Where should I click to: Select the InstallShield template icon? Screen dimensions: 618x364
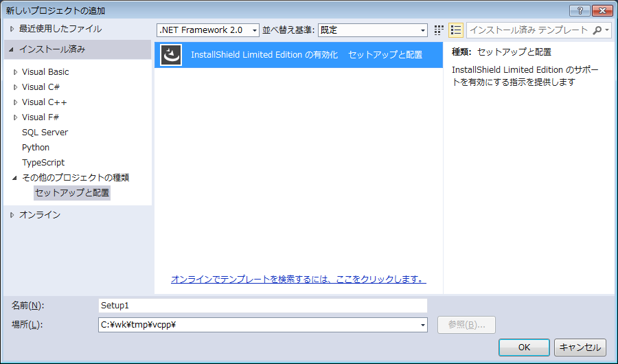pyautogui.click(x=171, y=55)
